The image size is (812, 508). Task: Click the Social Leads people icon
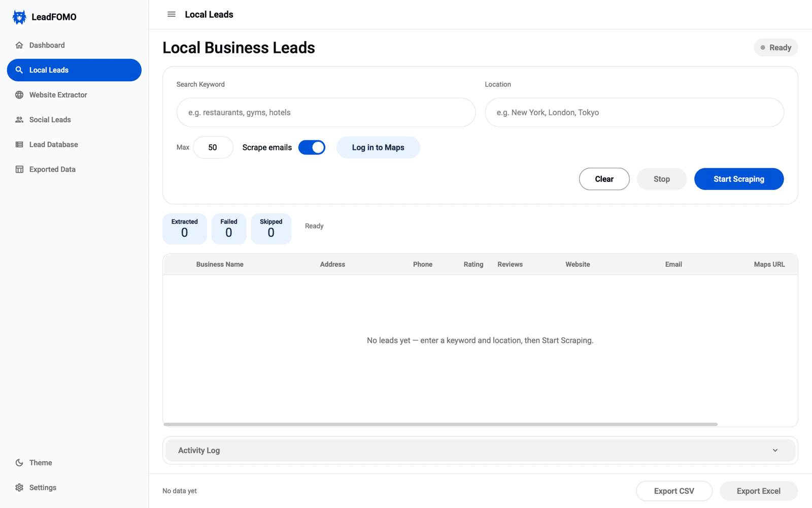(x=19, y=120)
